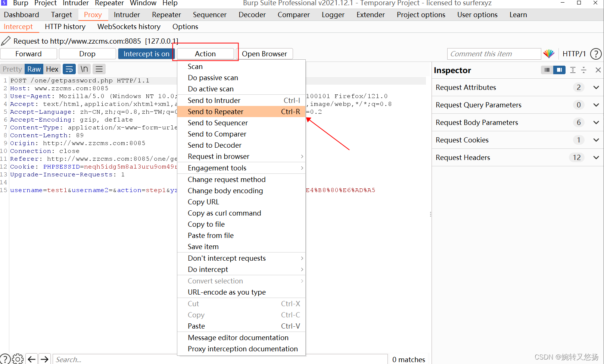Switch to the Intruder main tab

pos(127,15)
